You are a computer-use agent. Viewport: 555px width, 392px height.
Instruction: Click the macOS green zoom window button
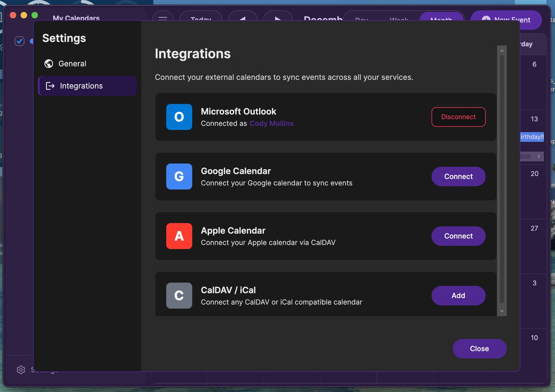pyautogui.click(x=35, y=15)
